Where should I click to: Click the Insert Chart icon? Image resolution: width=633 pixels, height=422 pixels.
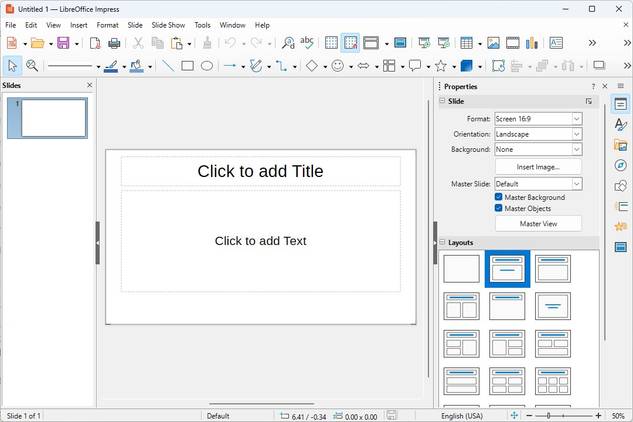point(532,43)
